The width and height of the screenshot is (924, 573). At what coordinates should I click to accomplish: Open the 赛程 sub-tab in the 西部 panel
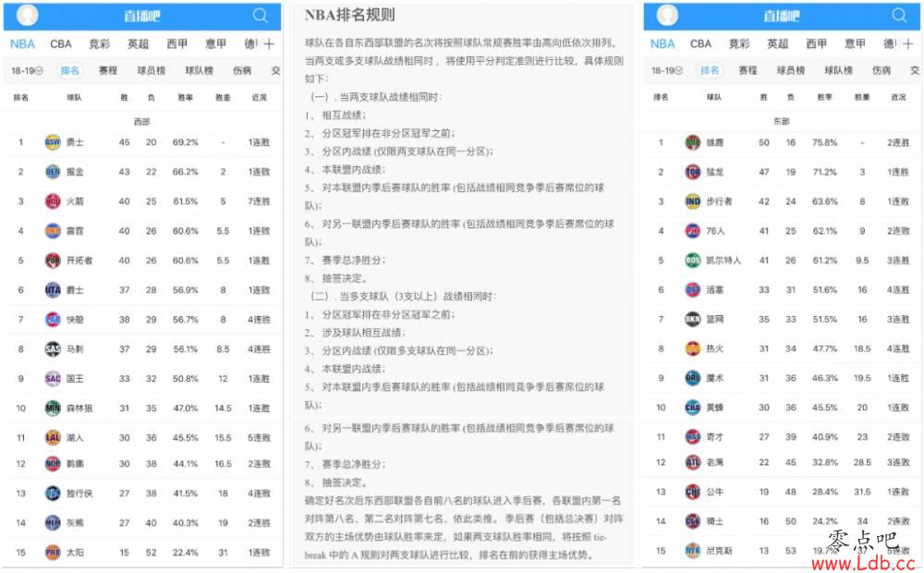pos(108,71)
